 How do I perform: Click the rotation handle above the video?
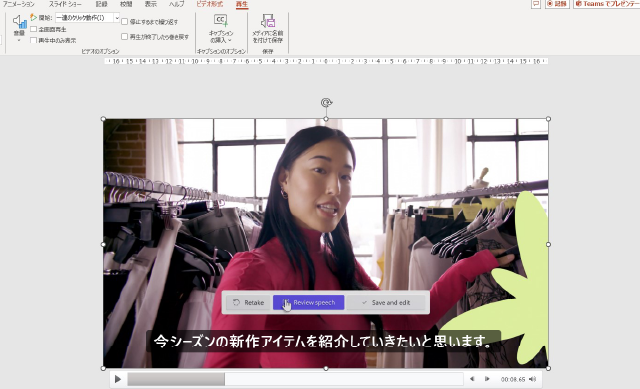(326, 102)
